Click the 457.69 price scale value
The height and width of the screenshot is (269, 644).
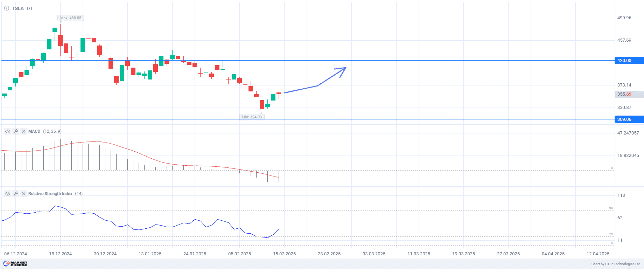pyautogui.click(x=624, y=40)
